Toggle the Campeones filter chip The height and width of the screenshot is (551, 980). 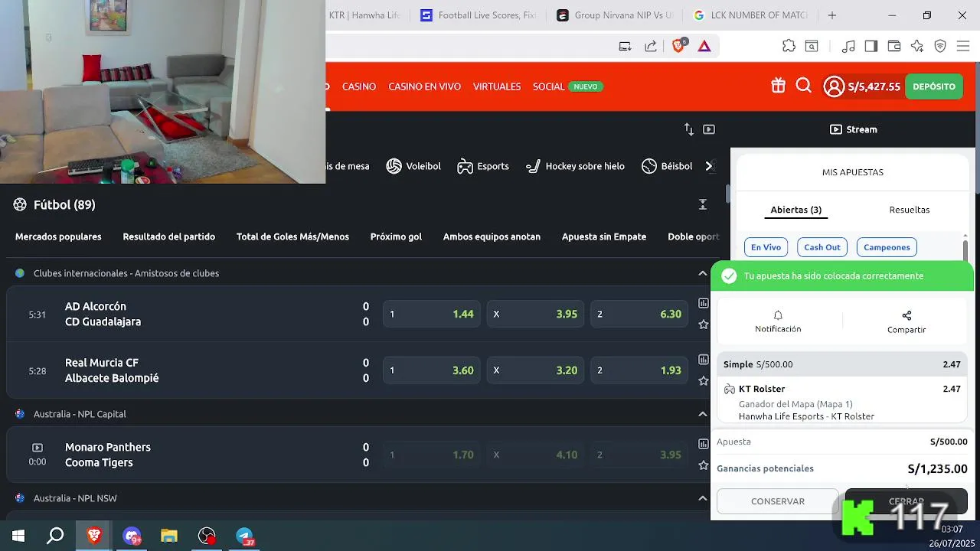(x=887, y=247)
